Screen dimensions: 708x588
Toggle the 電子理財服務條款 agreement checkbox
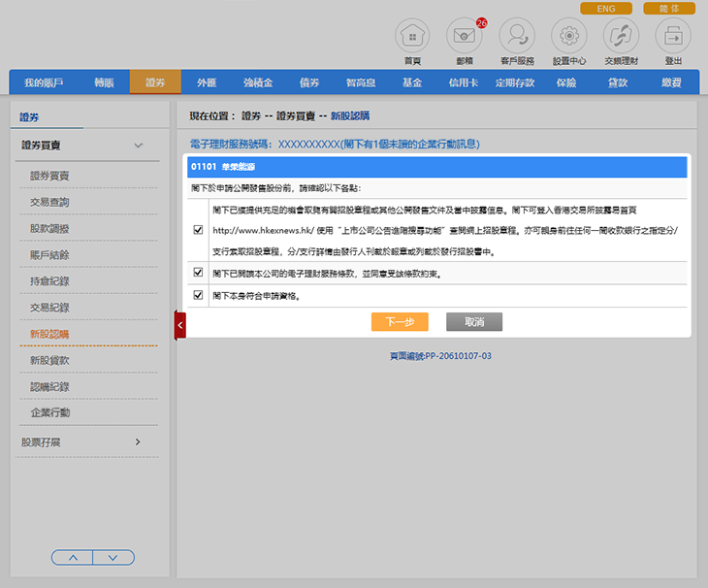coord(199,275)
